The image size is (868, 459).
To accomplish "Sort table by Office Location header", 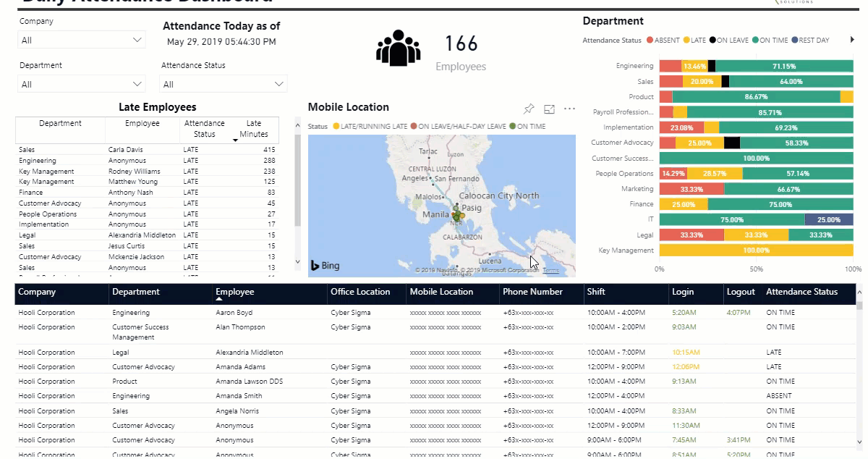I will 360,292.
